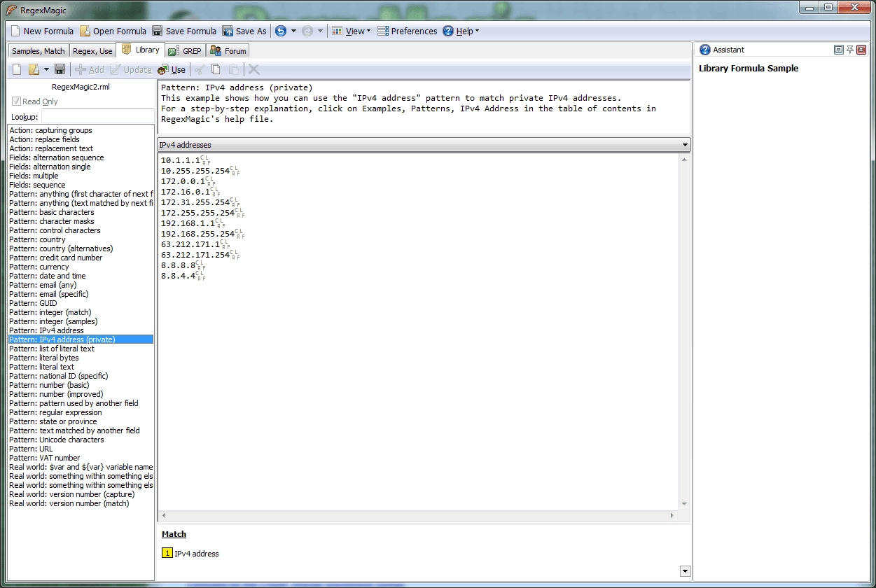The width and height of the screenshot is (876, 588).
Task: Open the undo history dropdown arrow
Action: (x=293, y=31)
